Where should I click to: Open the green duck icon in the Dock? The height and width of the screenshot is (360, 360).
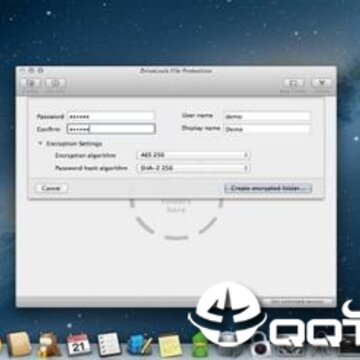coord(200,344)
